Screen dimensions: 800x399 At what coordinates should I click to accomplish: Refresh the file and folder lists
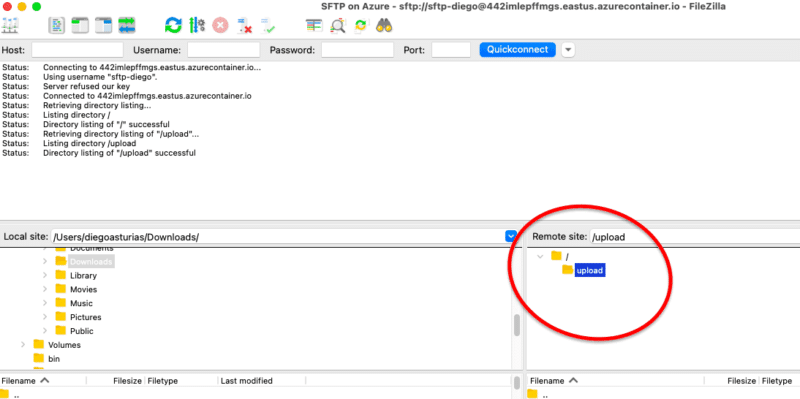point(173,25)
